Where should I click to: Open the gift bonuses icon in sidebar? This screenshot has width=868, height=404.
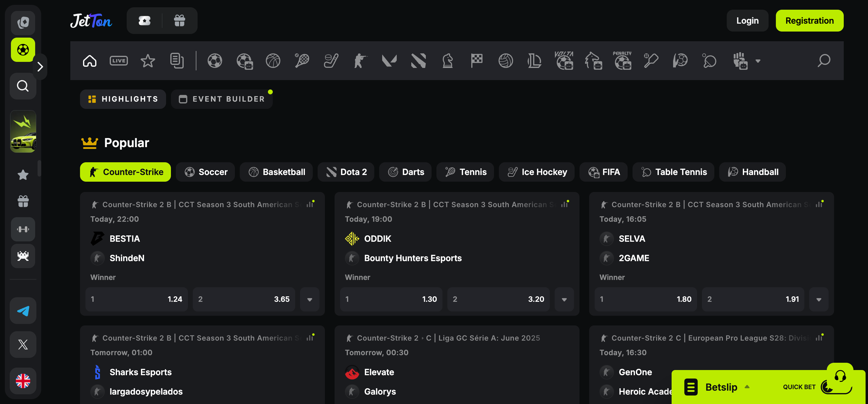point(23,201)
